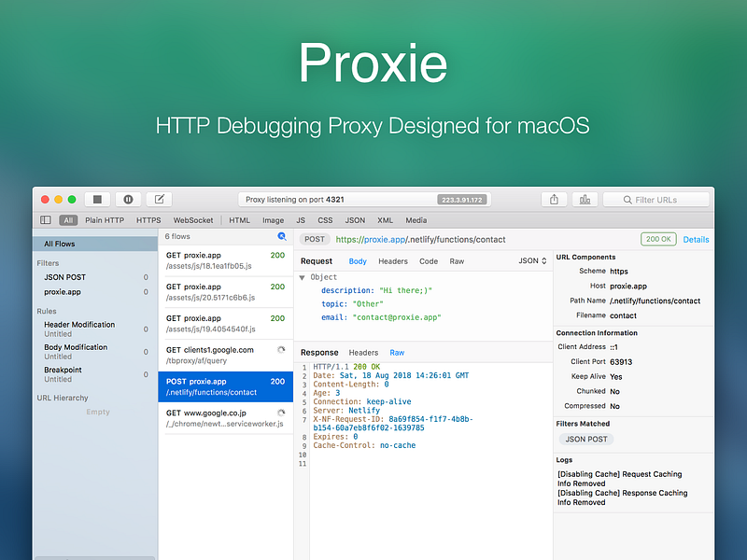
Task: Click the 6 flows count label
Action: click(x=177, y=236)
